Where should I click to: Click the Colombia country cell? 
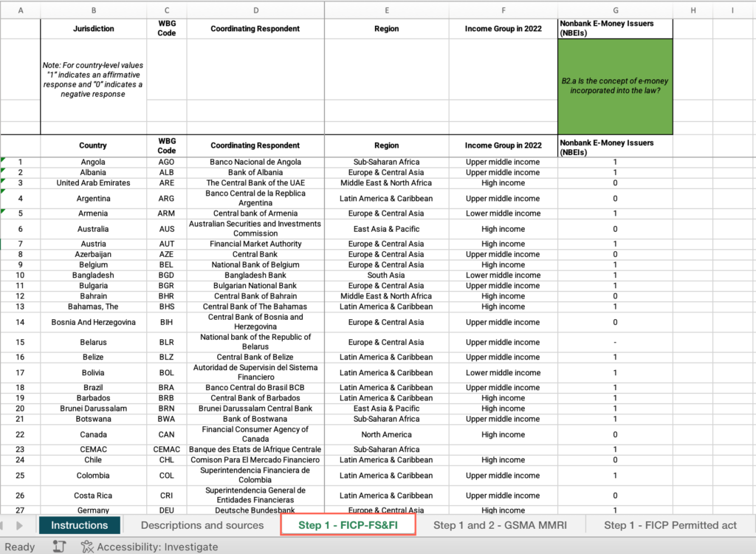pos(93,476)
